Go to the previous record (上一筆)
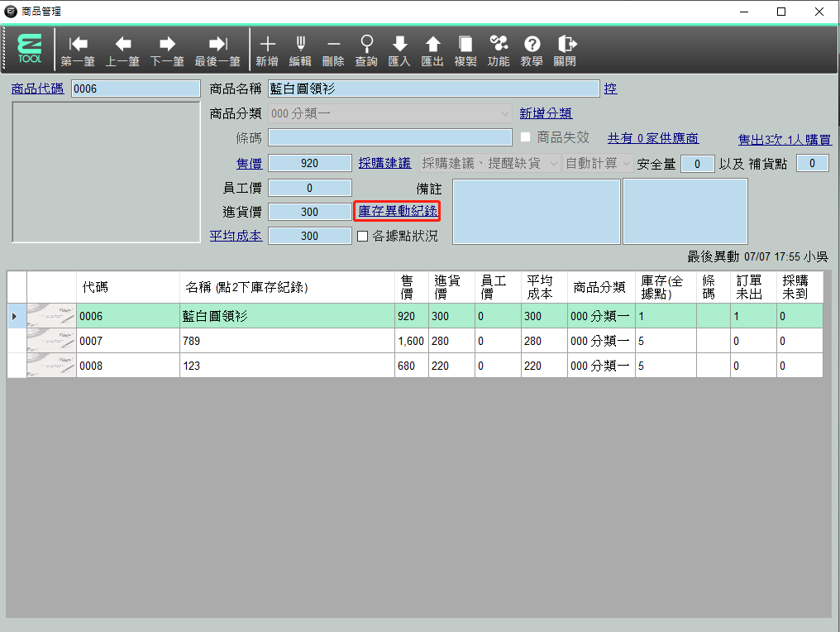Screen dimensions: 840x632 [x=122, y=50]
